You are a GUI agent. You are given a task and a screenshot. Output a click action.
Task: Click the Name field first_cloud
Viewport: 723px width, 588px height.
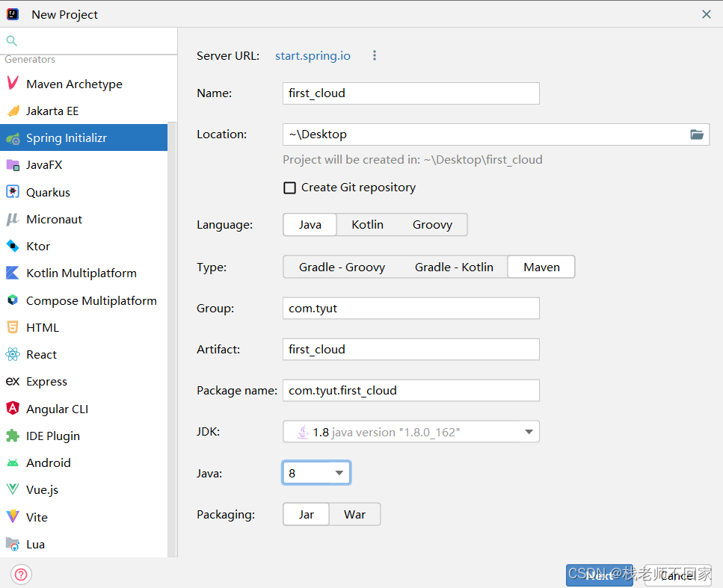pos(410,93)
